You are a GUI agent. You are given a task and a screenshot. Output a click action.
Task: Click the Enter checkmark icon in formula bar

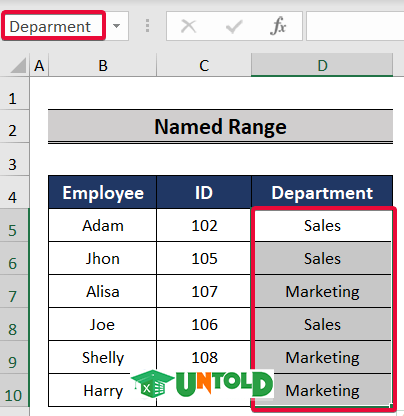(234, 26)
